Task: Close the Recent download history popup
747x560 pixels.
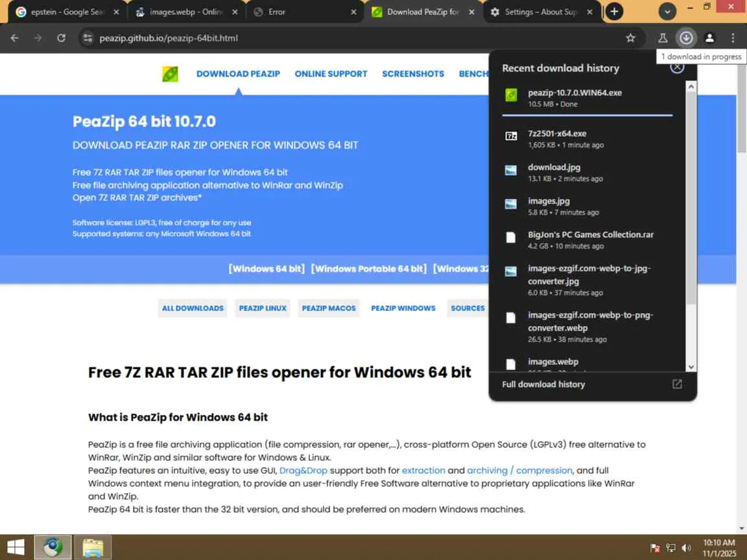Action: point(677,67)
